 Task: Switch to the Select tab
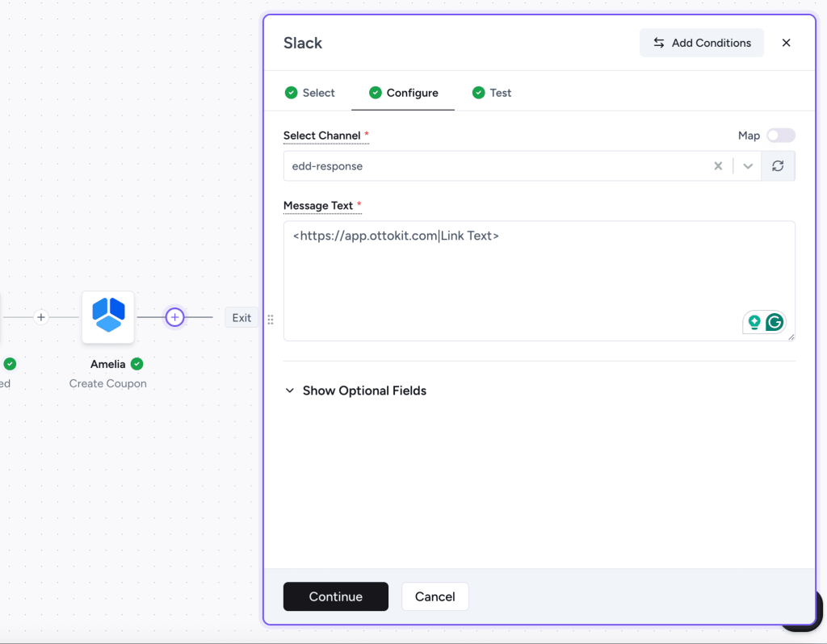click(310, 93)
